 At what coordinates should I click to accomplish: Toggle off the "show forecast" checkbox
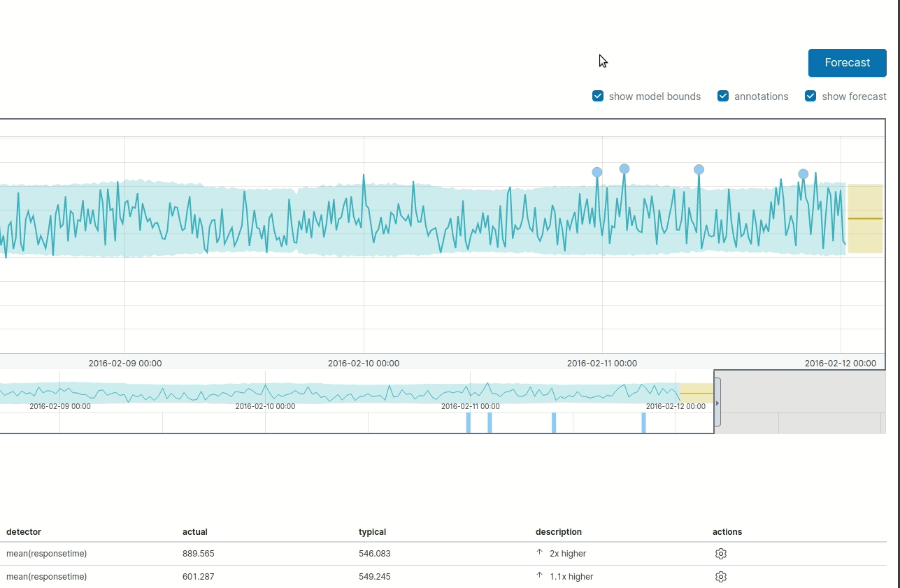[x=810, y=96]
